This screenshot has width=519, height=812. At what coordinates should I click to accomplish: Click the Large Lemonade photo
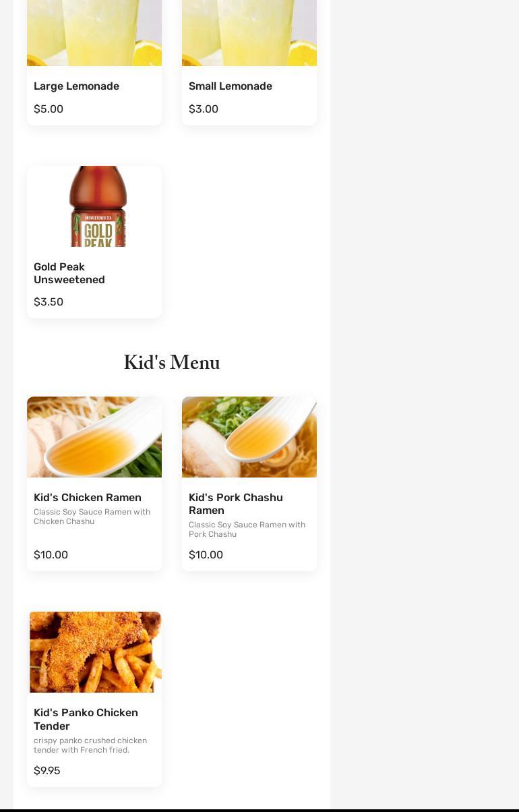[94, 32]
